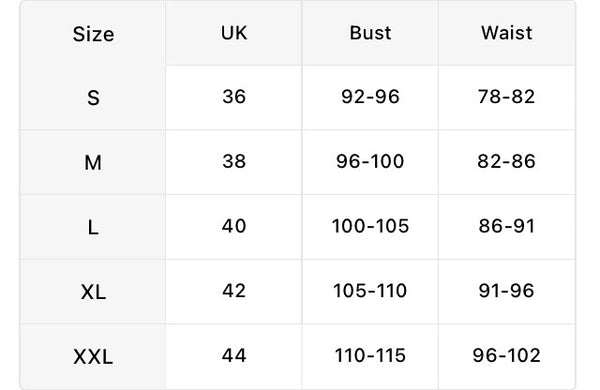The width and height of the screenshot is (600, 390).
Task: Click UK size 42 cell
Action: (234, 290)
